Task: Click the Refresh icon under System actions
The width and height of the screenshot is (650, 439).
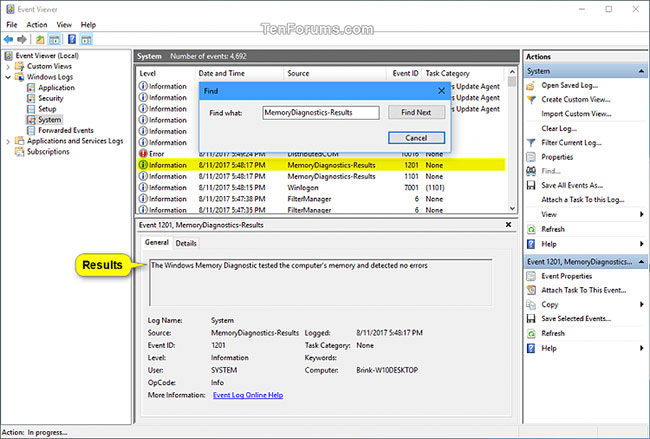Action: [531, 229]
